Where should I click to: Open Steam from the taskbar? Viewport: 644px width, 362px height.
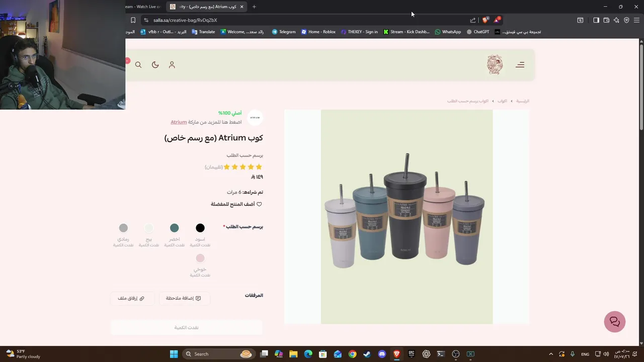(367, 354)
